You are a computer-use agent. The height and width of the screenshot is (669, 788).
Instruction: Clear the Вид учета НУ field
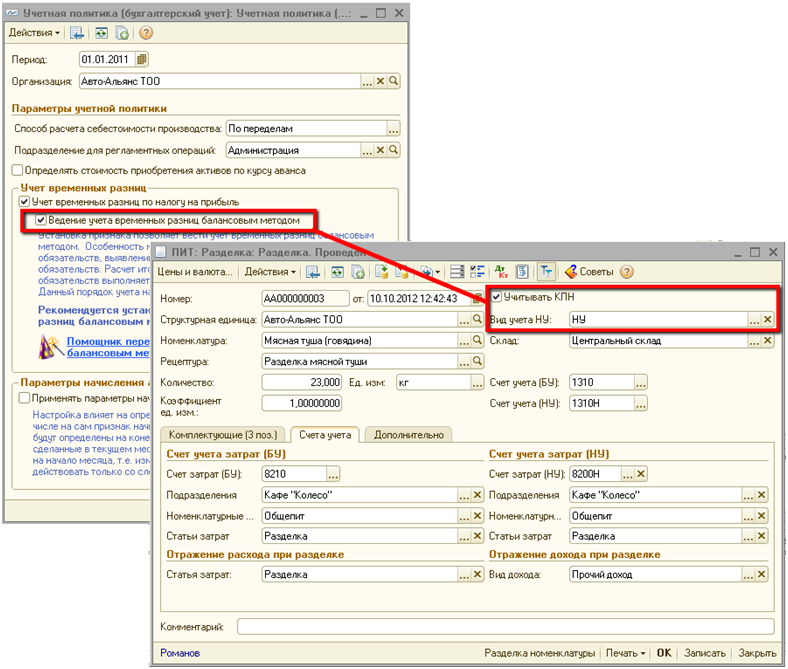click(767, 319)
